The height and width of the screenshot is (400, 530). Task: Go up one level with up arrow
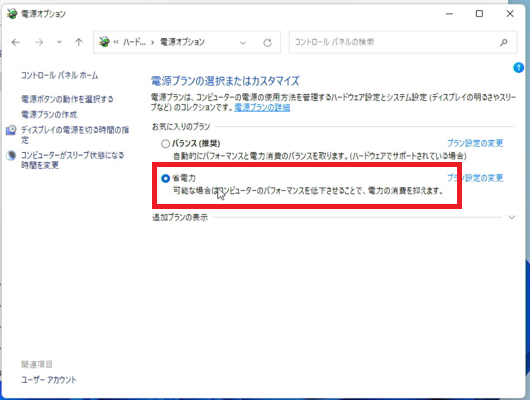pos(78,42)
